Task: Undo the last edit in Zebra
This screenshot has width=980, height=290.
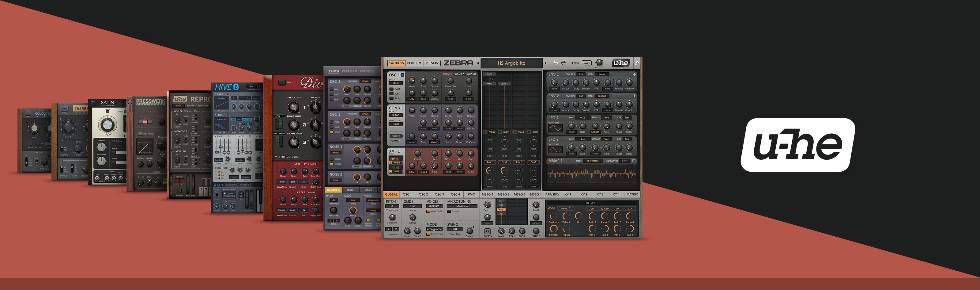Action: 555,63
